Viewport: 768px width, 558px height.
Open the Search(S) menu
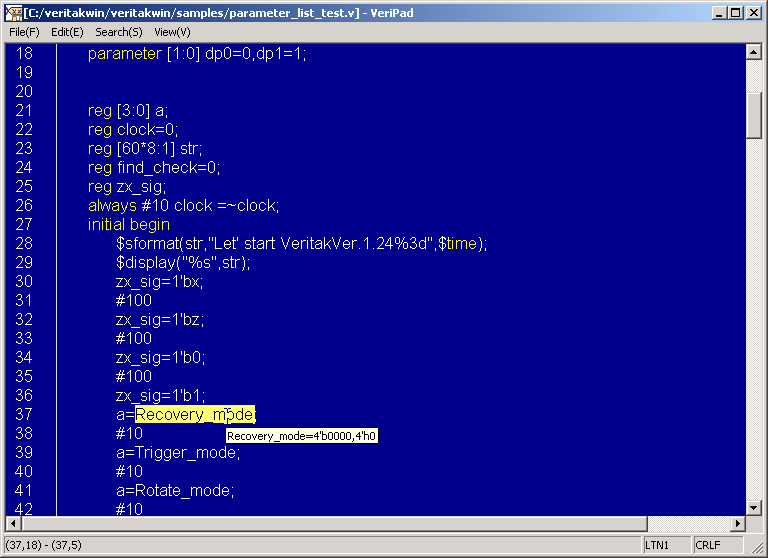119,32
